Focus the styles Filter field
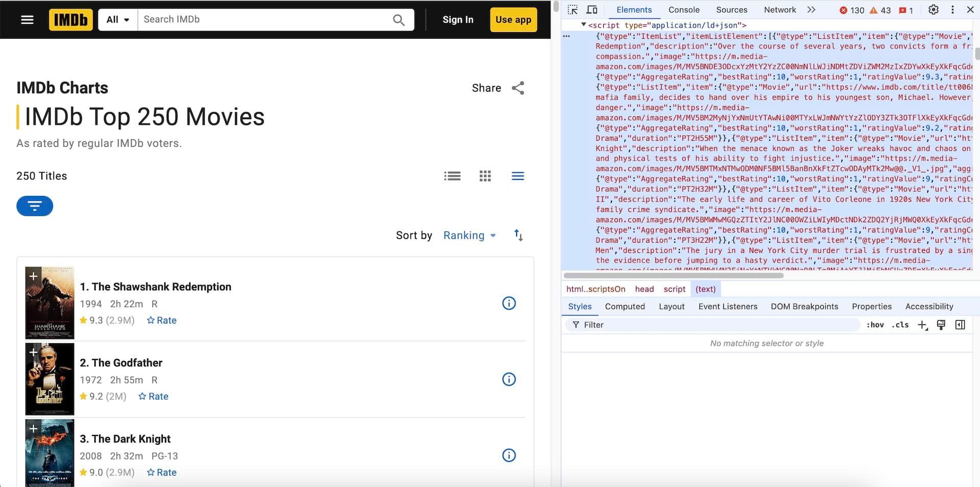 tap(712, 325)
